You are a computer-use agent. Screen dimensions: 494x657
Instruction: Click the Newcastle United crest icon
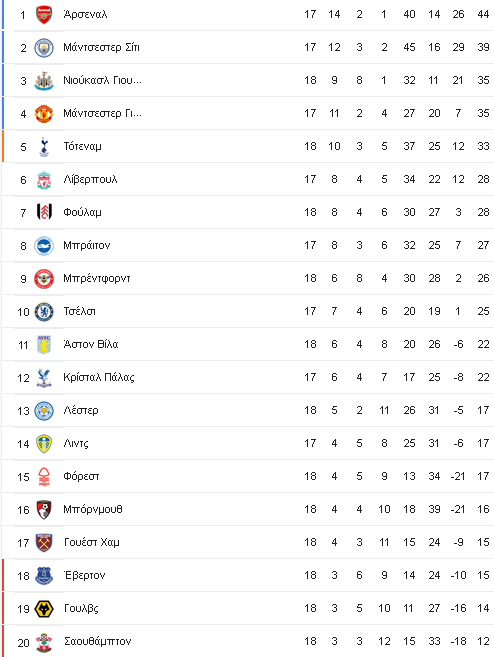coord(44,81)
